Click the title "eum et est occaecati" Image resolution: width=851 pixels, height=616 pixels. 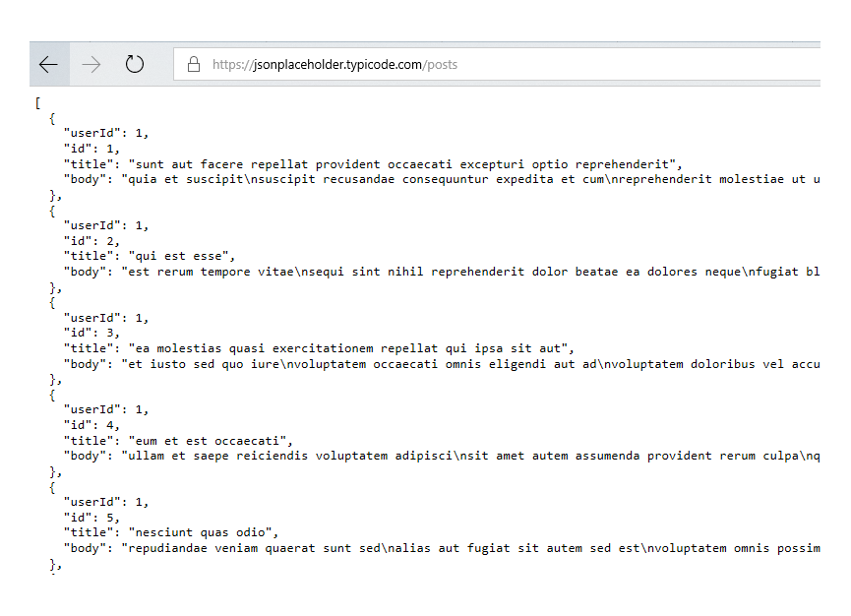[x=211, y=441]
